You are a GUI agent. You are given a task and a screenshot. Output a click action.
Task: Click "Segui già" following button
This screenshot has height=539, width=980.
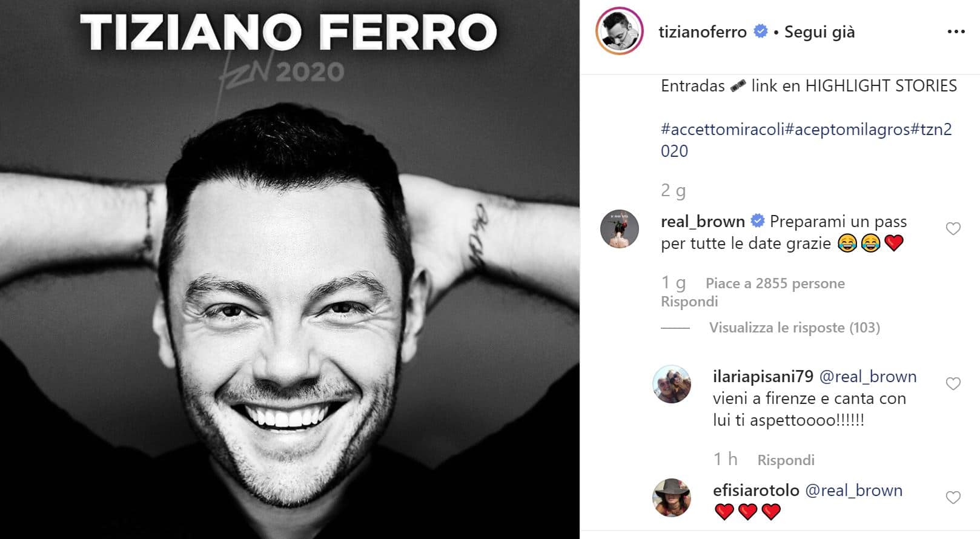[819, 32]
